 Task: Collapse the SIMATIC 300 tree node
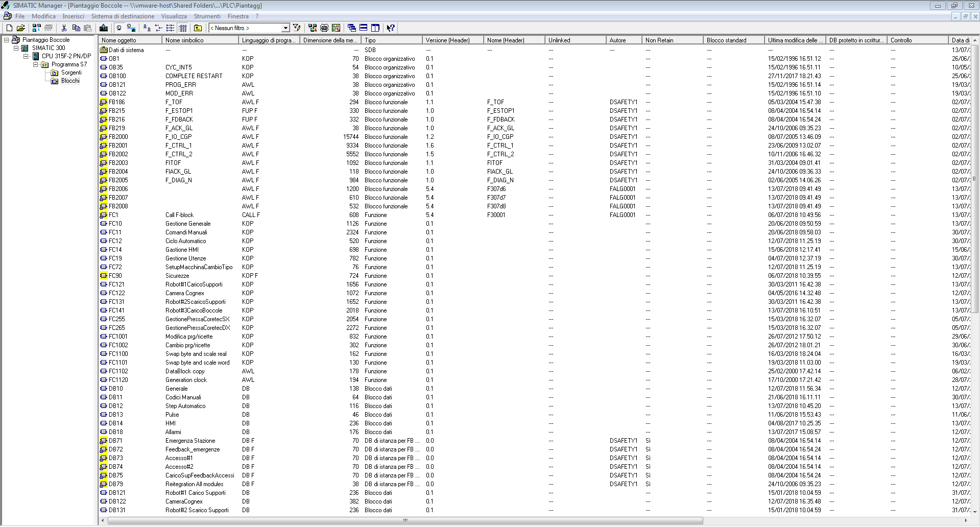pos(16,48)
